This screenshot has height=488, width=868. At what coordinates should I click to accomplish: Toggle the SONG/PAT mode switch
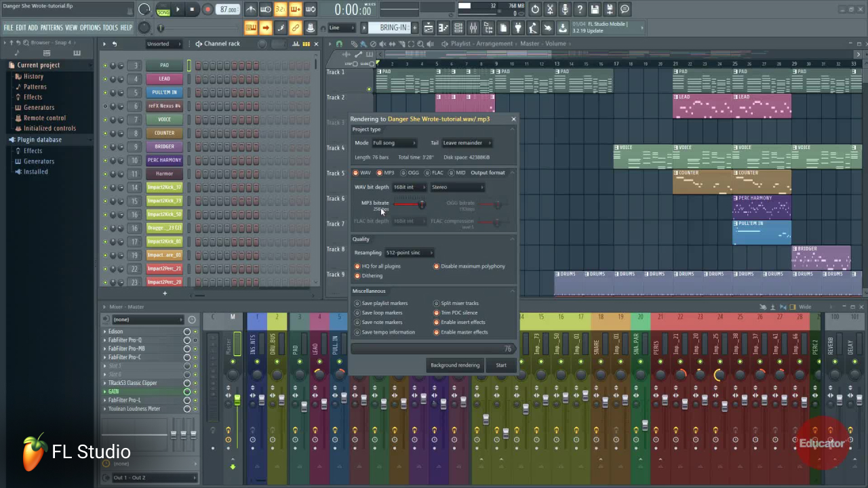(163, 9)
